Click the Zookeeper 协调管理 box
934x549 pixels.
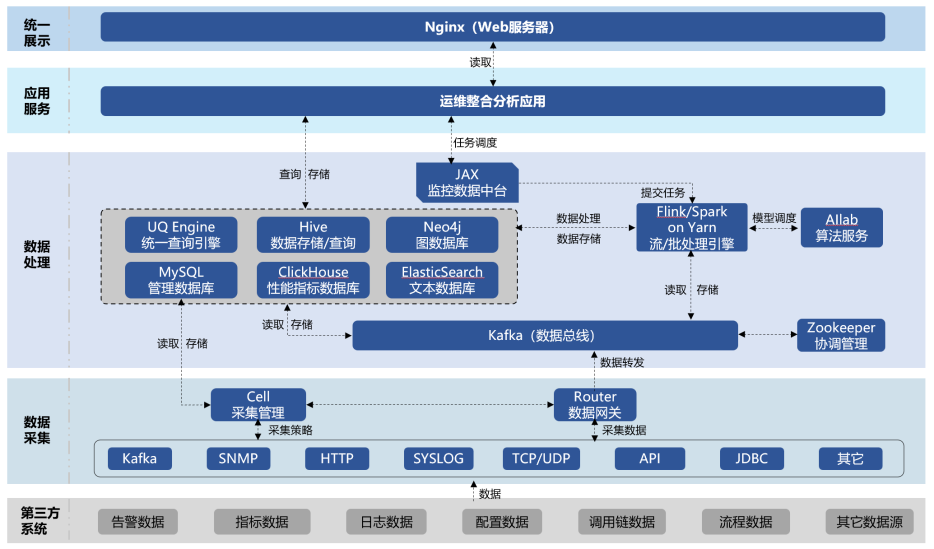point(840,335)
